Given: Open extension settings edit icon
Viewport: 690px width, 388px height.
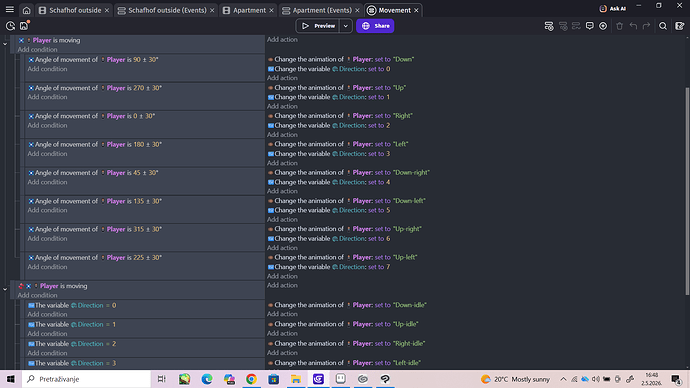Looking at the screenshot, I should (679, 26).
